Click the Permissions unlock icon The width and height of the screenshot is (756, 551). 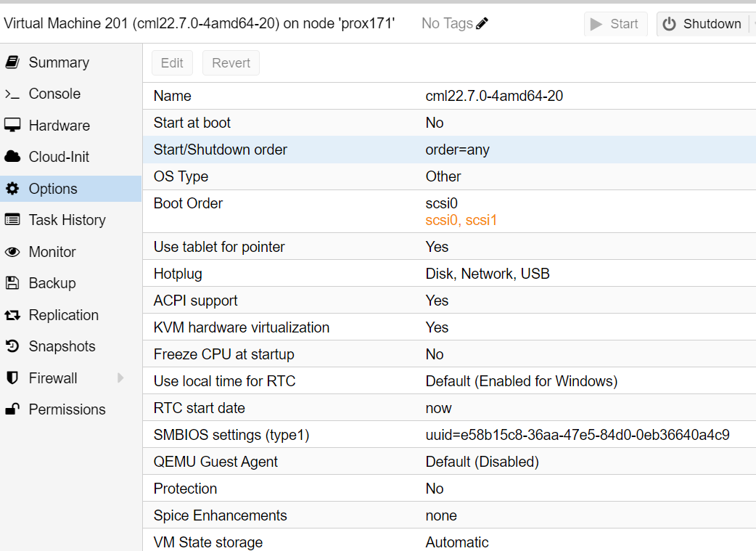coord(12,409)
